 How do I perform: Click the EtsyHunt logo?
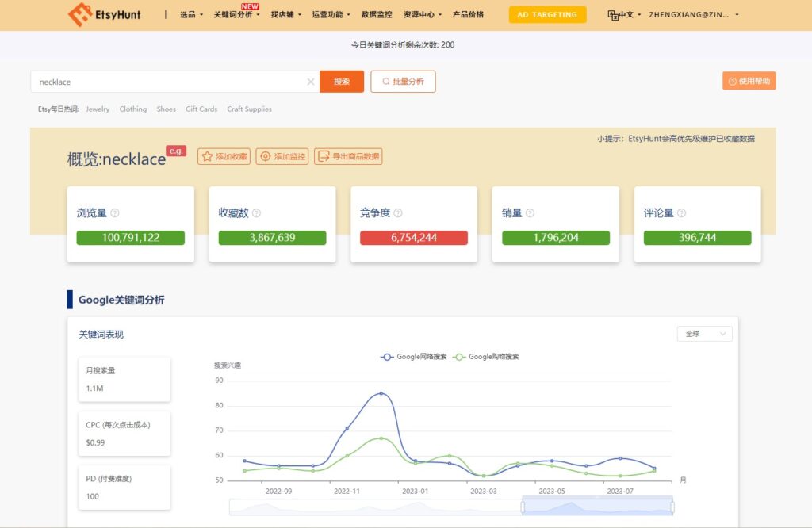click(x=104, y=14)
